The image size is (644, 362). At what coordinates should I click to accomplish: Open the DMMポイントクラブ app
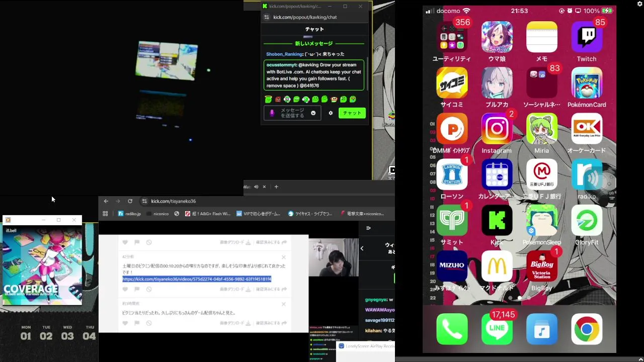tap(452, 129)
